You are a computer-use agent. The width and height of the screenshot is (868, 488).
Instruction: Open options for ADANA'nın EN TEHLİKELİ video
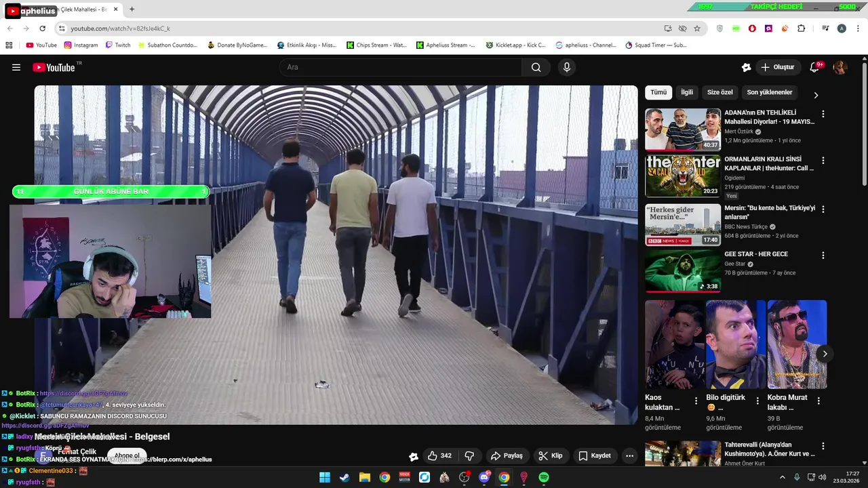coord(823,114)
